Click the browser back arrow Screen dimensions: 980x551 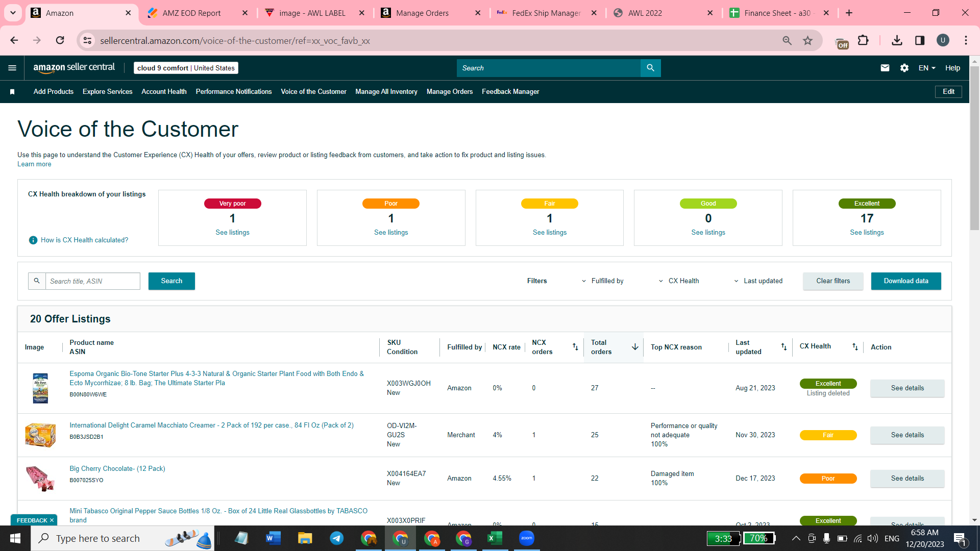14,40
